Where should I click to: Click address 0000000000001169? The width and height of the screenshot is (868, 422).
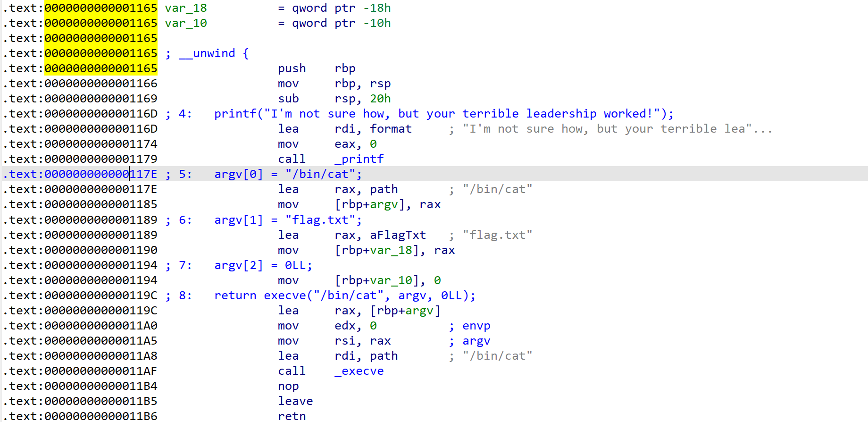click(101, 99)
